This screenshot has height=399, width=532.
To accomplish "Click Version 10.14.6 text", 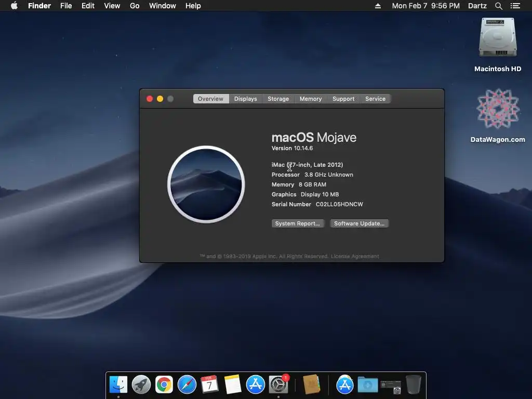I will pyautogui.click(x=292, y=148).
